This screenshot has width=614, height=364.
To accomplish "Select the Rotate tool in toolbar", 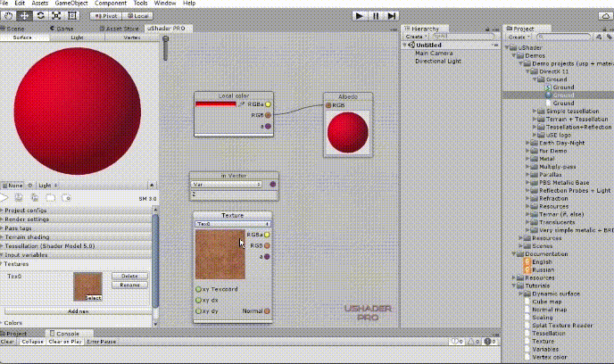I will [40, 16].
